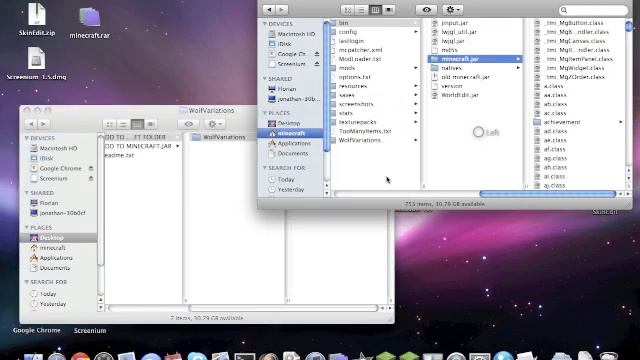Expand the mods folder arrow
The width and height of the screenshot is (640, 360).
pos(416,68)
